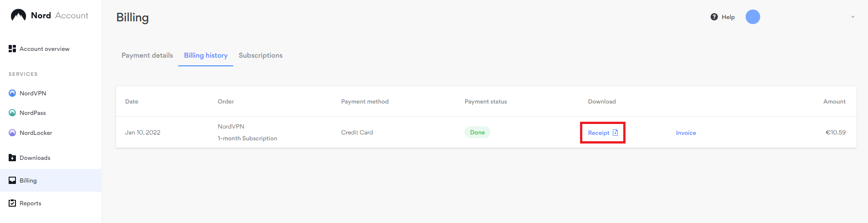
Task: Click the receipt download file icon
Action: [616, 133]
